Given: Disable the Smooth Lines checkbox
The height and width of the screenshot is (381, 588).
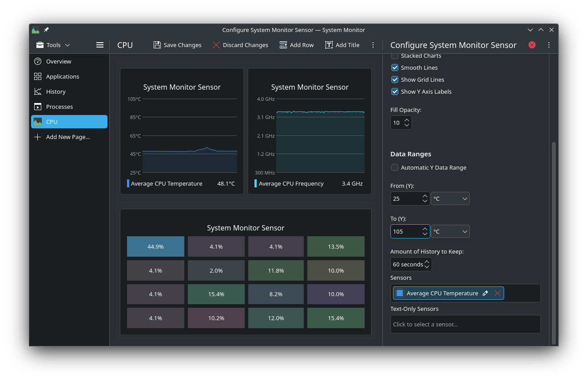Looking at the screenshot, I should (x=394, y=67).
